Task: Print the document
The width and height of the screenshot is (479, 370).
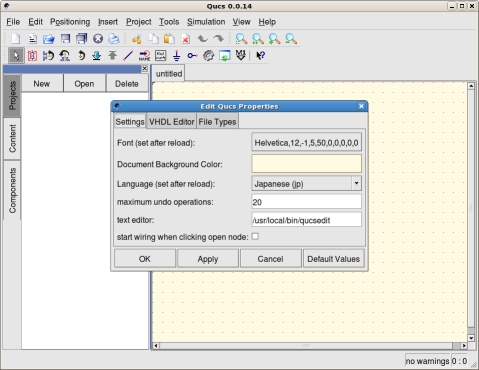Action: pos(114,39)
